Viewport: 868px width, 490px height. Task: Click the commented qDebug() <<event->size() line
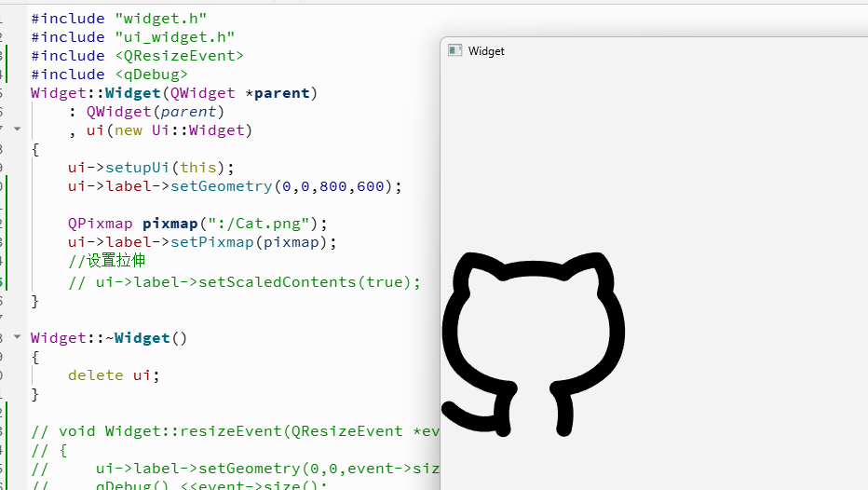point(180,485)
